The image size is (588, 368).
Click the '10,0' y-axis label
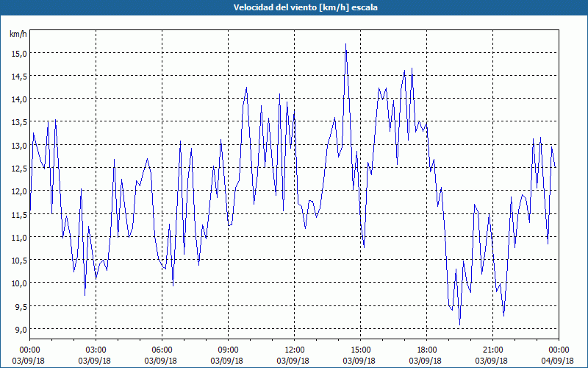(x=20, y=283)
